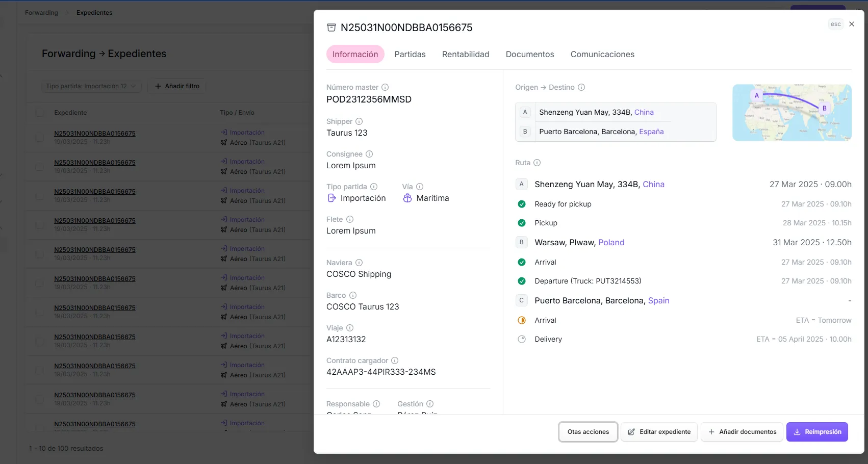Click the China link in Shenzeng origin row

644,112
